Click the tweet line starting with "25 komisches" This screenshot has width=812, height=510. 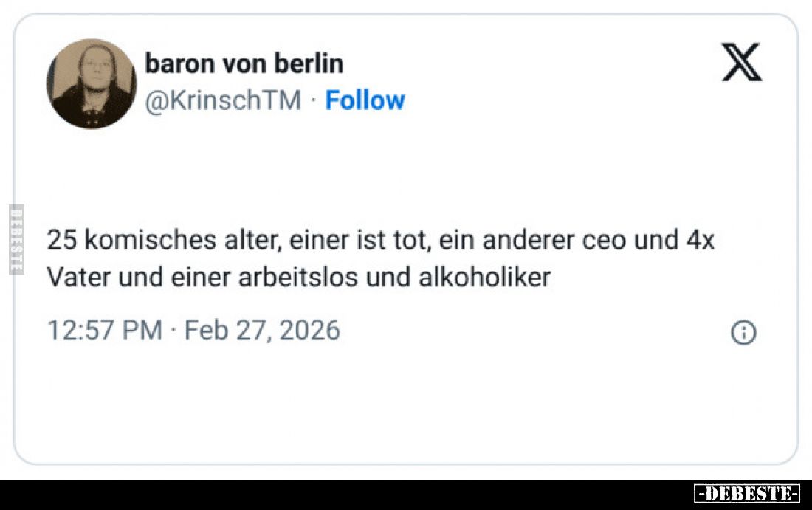click(380, 241)
